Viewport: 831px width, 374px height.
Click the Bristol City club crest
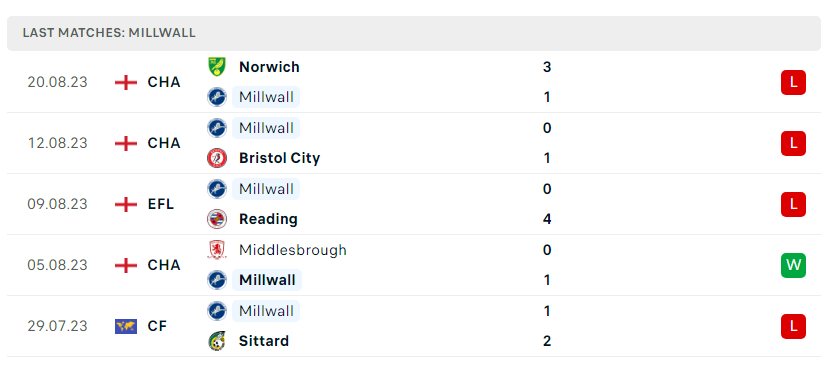click(x=217, y=158)
